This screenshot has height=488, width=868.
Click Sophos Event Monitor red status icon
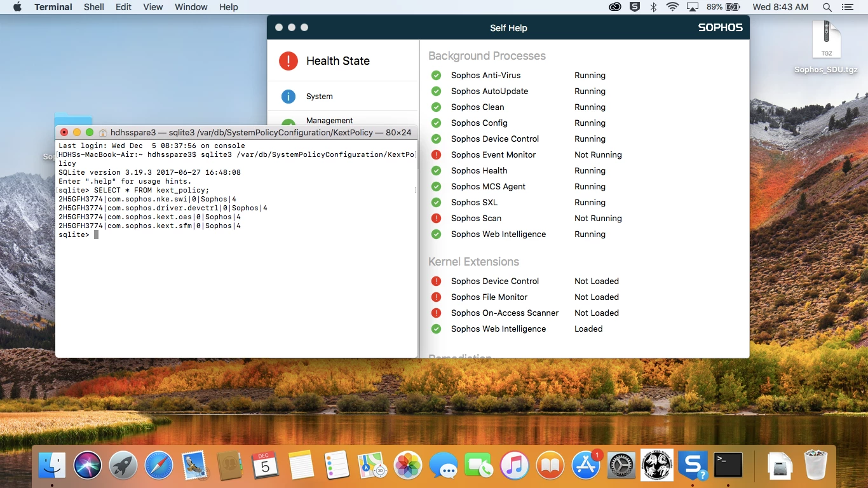tap(436, 154)
